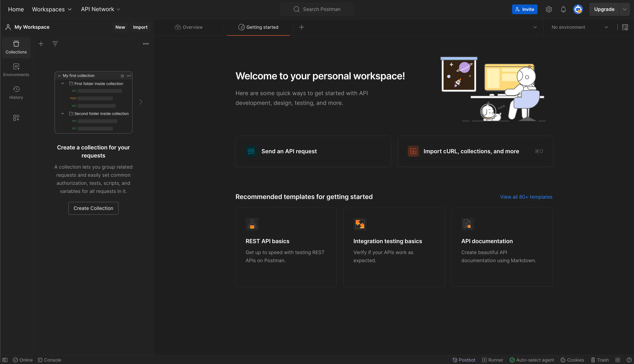Screen dimensions: 634x364
Task: Go to Home in the top bar
Action: (16, 9)
